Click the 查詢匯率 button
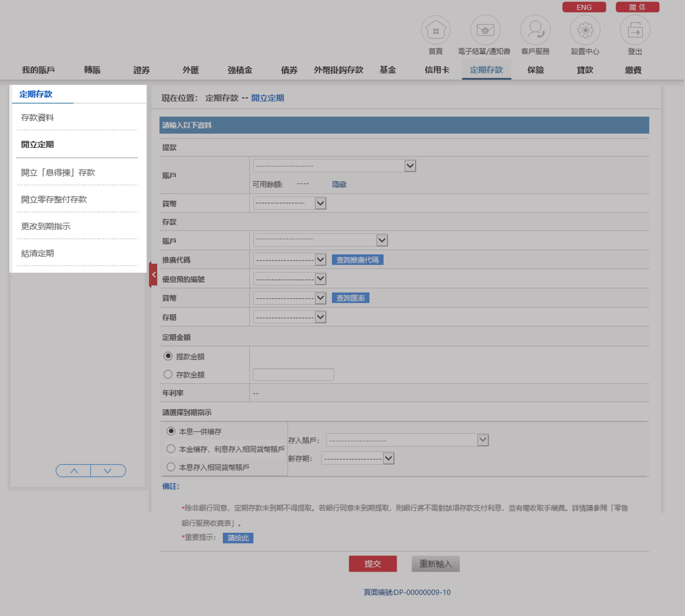Screen dimensions: 685x616 (x=351, y=298)
